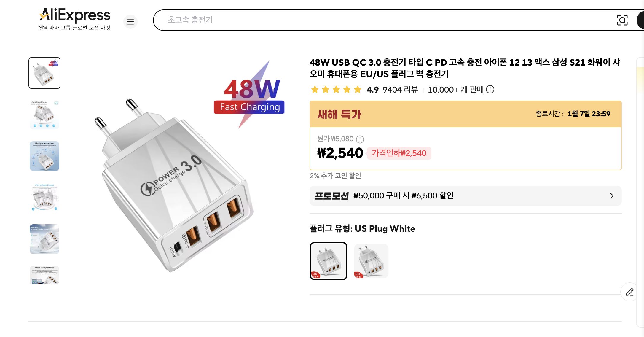Image resolution: width=644 pixels, height=337 pixels.
Task: Click the info icon next to sold count
Action: tap(491, 90)
